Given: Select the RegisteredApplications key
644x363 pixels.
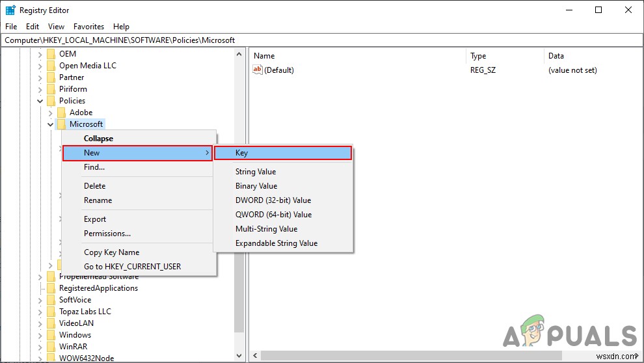Looking at the screenshot, I should 99,288.
